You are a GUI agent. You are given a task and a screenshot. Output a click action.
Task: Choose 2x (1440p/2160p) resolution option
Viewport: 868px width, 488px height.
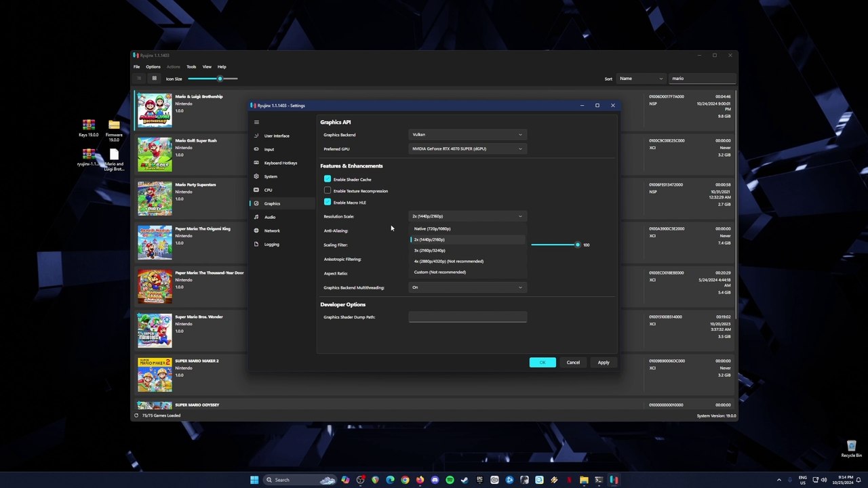point(468,239)
